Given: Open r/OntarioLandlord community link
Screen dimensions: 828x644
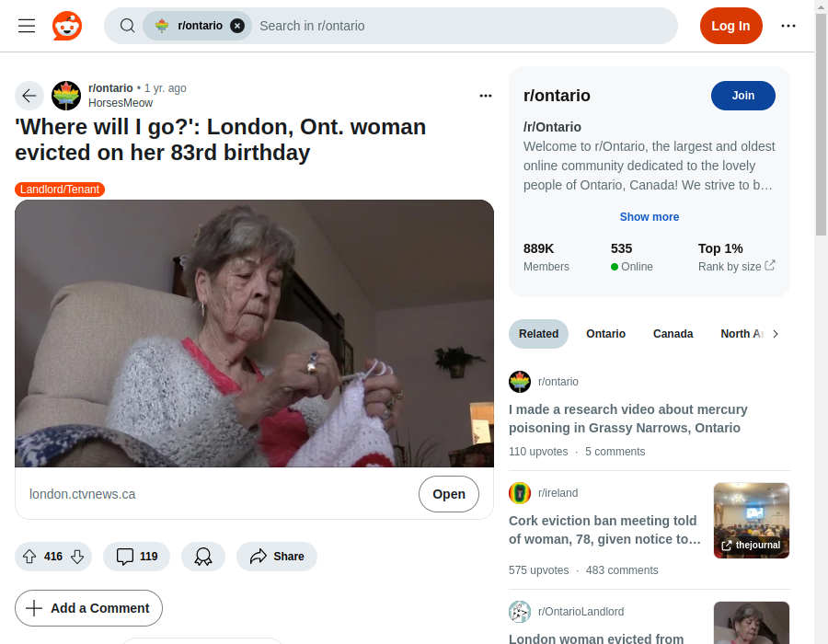Looking at the screenshot, I should pyautogui.click(x=581, y=611).
